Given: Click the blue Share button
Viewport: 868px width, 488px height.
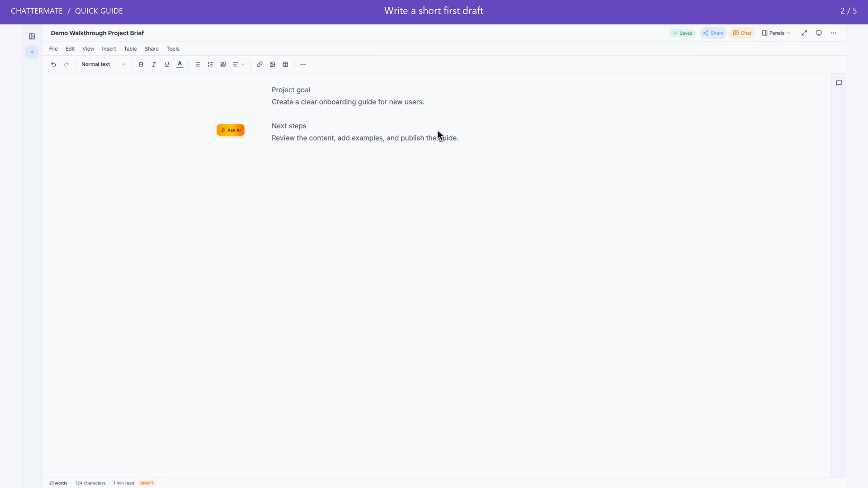Looking at the screenshot, I should point(713,33).
